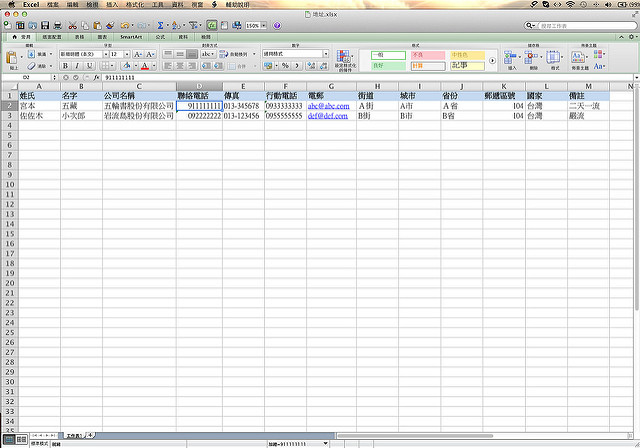The width and height of the screenshot is (640, 448).
Task: Click the Copy icon in toolbar
Action: point(85,25)
